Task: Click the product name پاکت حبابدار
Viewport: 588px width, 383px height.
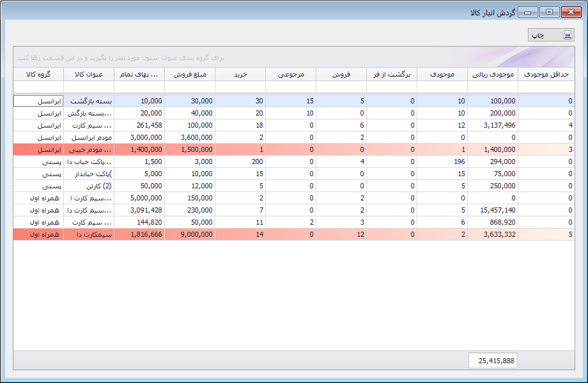Action: pyautogui.click(x=89, y=174)
